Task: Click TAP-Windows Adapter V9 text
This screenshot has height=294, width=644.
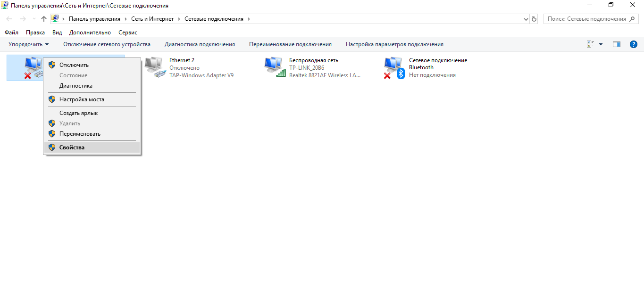Action: (201, 75)
